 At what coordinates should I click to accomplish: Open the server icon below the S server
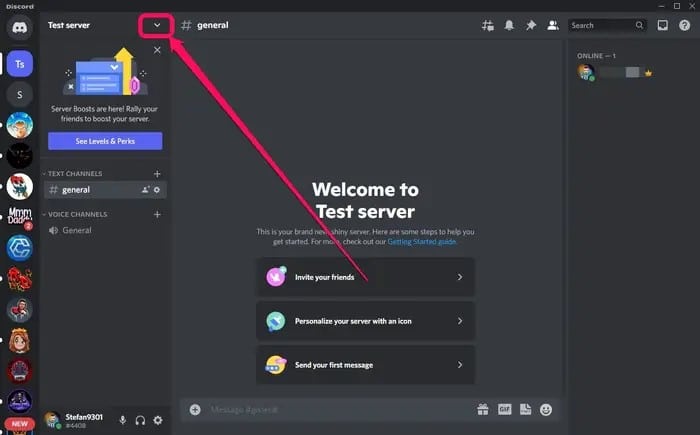[x=20, y=125]
